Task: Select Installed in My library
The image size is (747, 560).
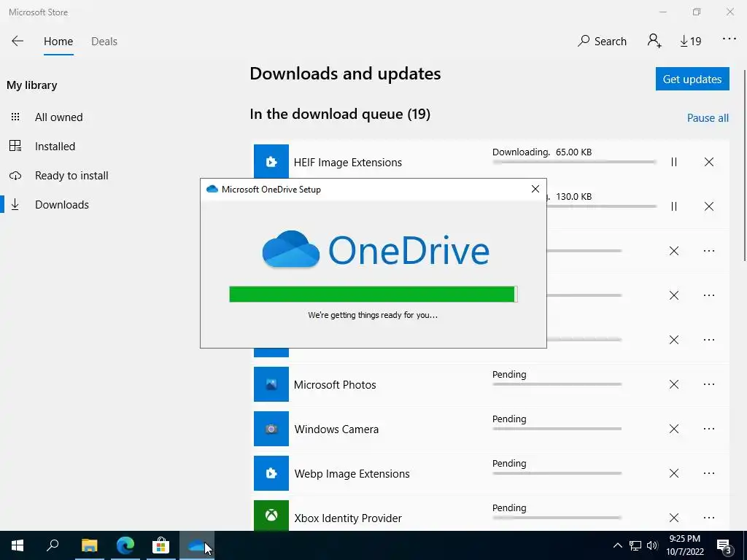Action: pos(55,146)
